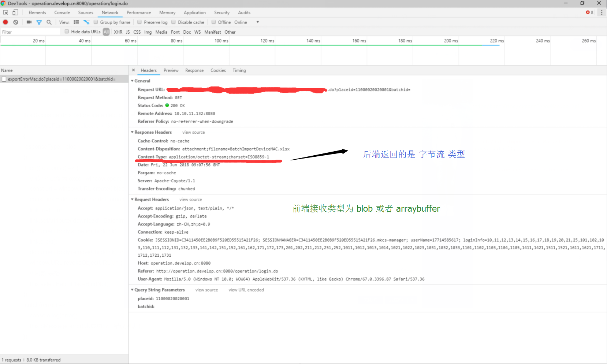Screen dimensions: 607x364
Task: Minimize the DevTools window
Action: (x=566, y=3)
